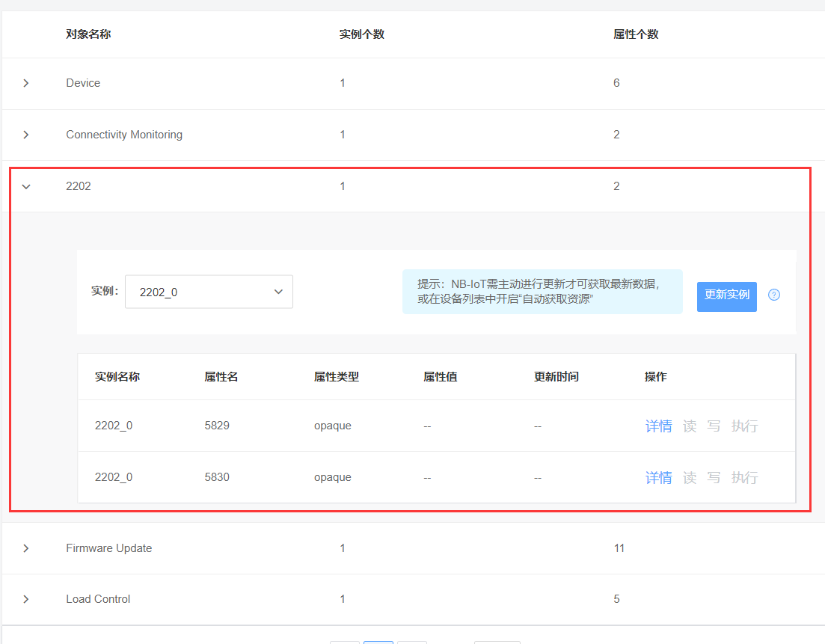Click 执行 for attribute 5830

pos(744,478)
